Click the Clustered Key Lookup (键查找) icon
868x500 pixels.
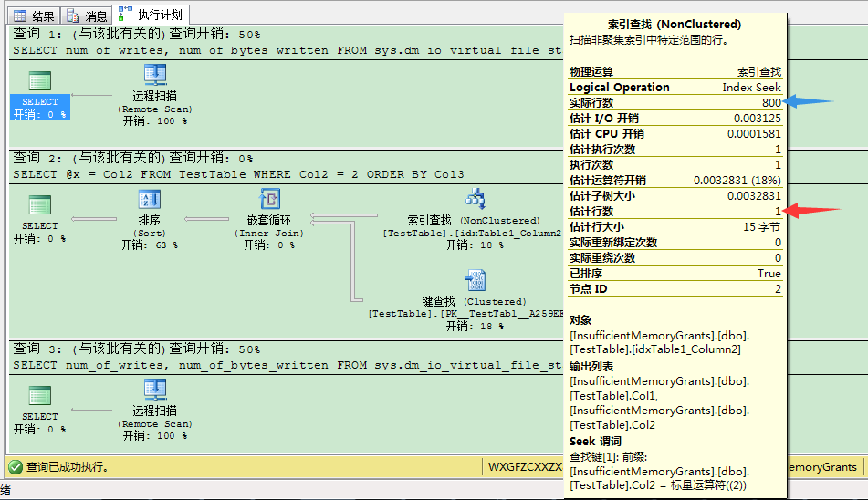click(476, 280)
